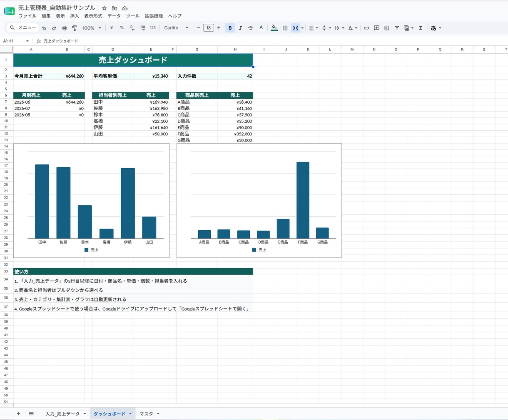Open the ファイル menu
This screenshot has width=508, height=420.
tap(27, 16)
